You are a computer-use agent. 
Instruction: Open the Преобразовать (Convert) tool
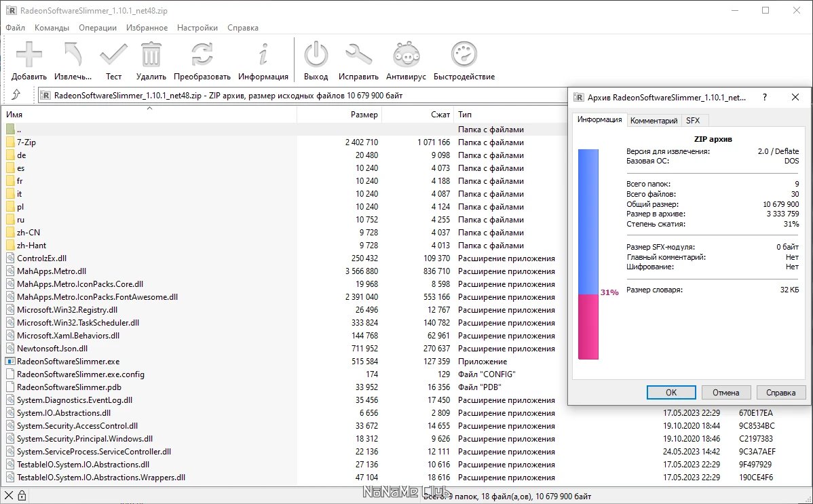[202, 55]
